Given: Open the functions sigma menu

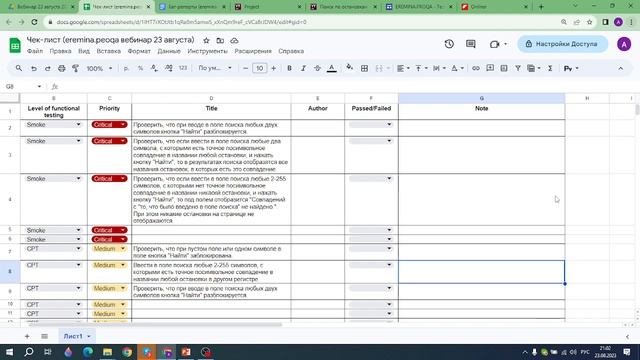Looking at the screenshot, I should pyautogui.click(x=550, y=69).
